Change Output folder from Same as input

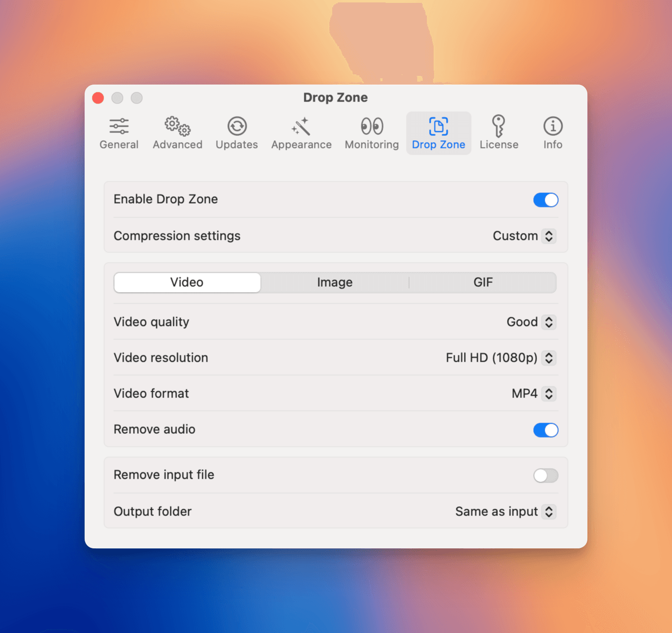pyautogui.click(x=505, y=512)
